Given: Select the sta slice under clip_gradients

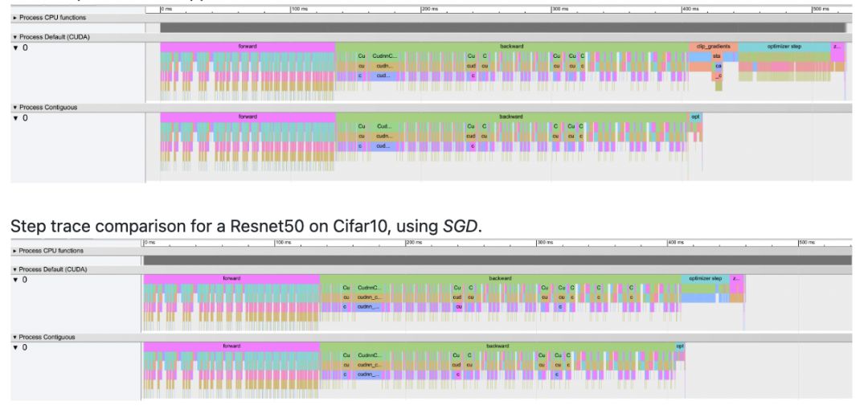Looking at the screenshot, I should [x=717, y=56].
